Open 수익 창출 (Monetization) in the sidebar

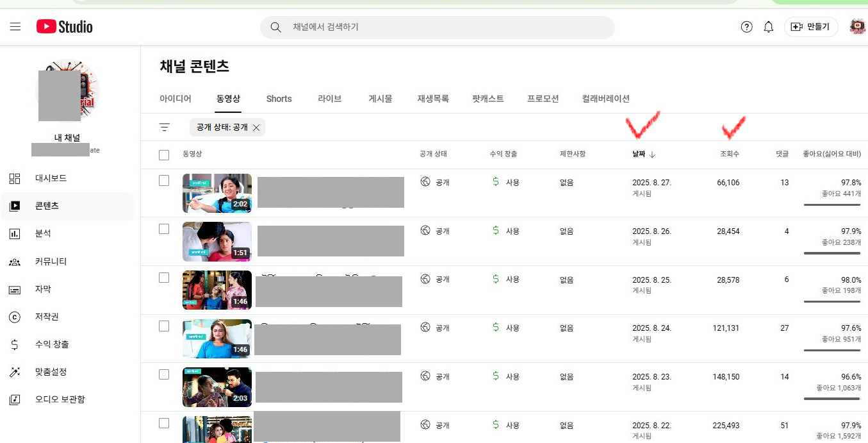click(x=52, y=344)
